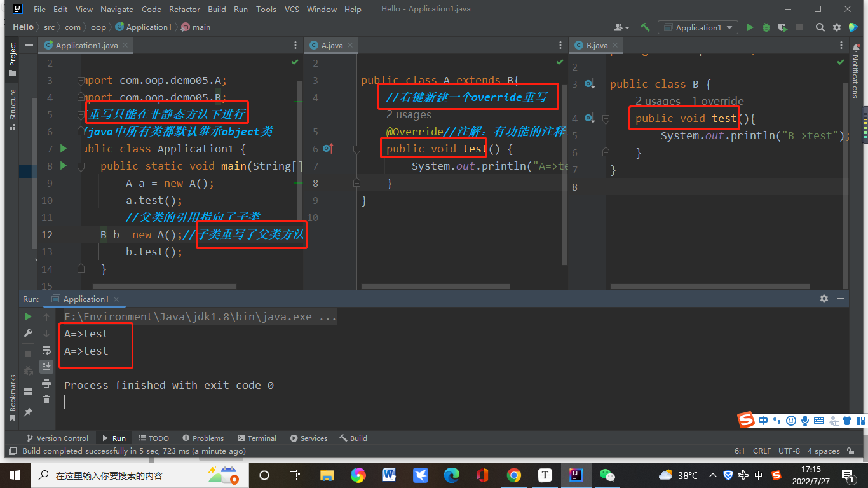Toggle the Bookmarks tool window
This screenshot has width=868, height=488.
point(12,398)
